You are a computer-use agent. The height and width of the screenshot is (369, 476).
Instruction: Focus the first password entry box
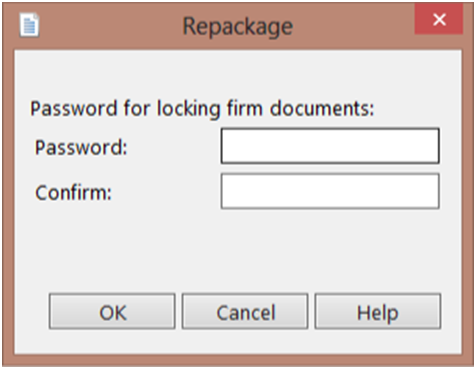pyautogui.click(x=330, y=146)
